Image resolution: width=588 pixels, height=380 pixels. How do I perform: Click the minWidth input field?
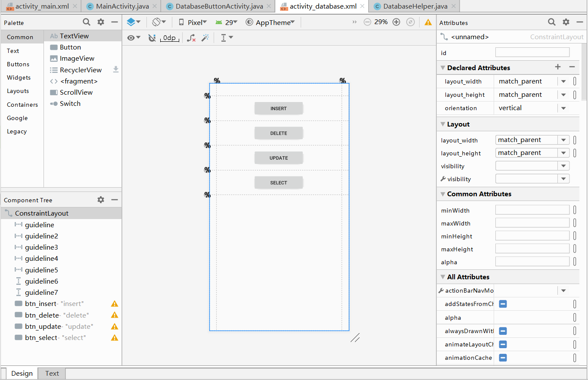tap(532, 210)
